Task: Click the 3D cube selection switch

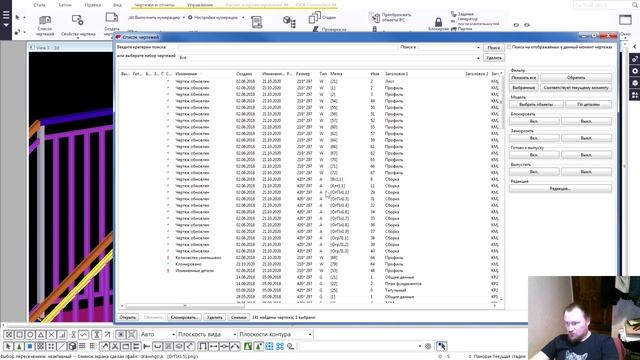Action: (72, 346)
